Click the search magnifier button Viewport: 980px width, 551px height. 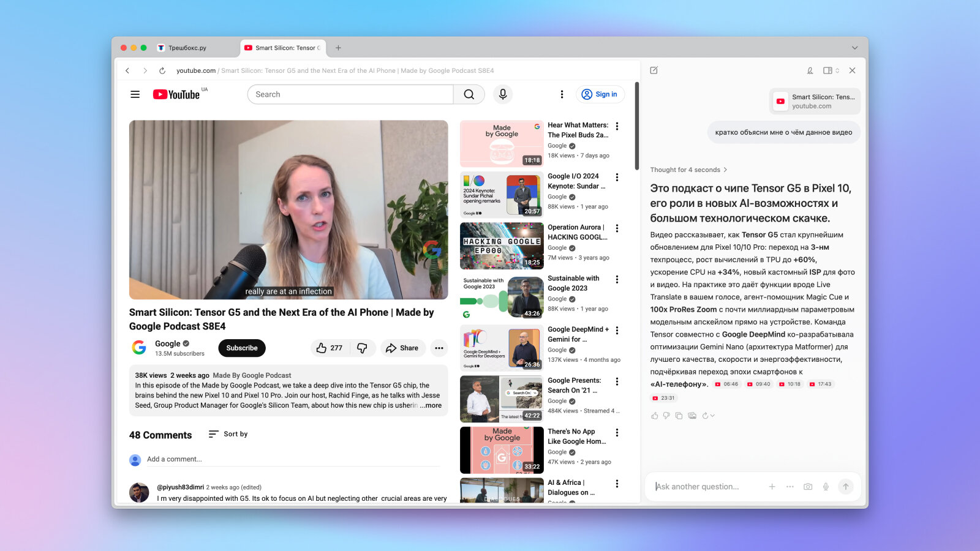coord(469,94)
